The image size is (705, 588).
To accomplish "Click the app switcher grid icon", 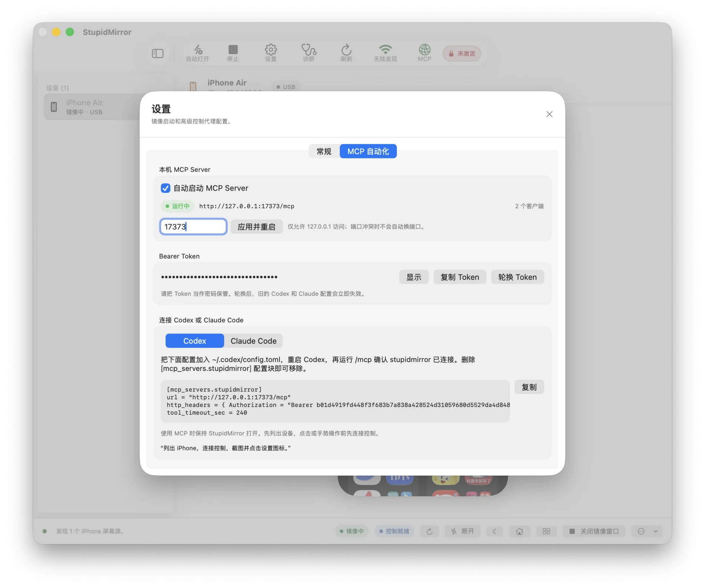I will pyautogui.click(x=546, y=531).
